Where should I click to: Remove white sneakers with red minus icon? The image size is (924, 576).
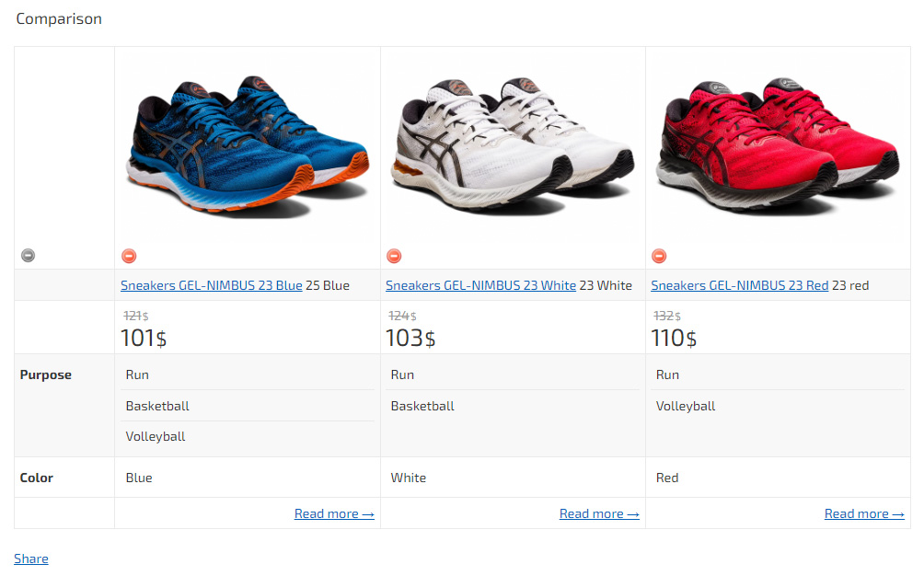pyautogui.click(x=394, y=256)
